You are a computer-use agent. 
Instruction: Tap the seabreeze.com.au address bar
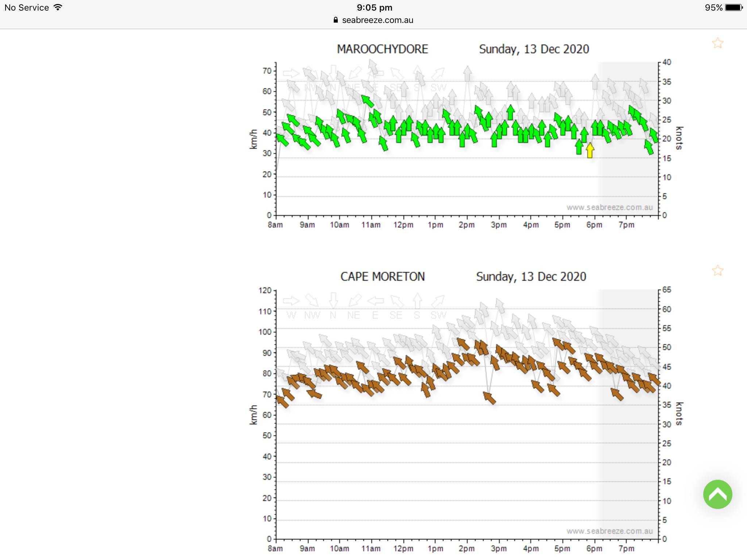377,20
